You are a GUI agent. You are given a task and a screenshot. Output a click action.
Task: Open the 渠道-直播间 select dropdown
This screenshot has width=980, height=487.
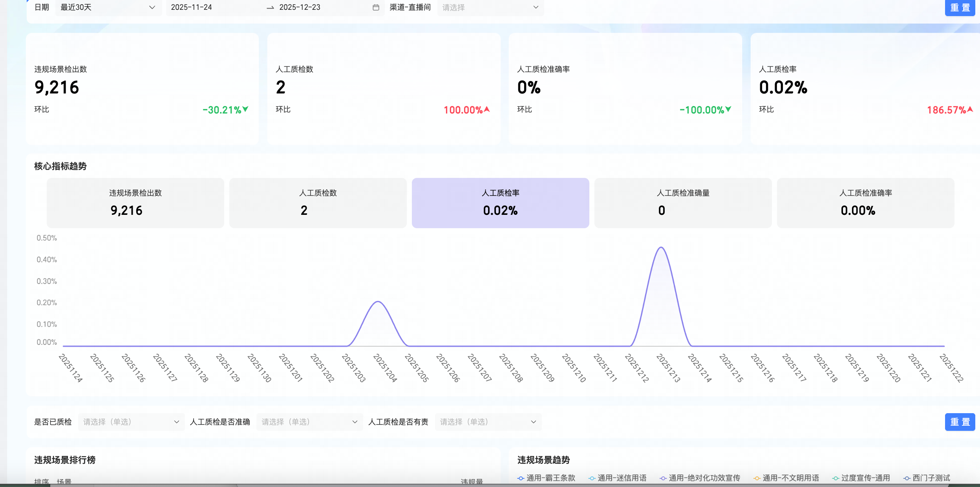490,7
